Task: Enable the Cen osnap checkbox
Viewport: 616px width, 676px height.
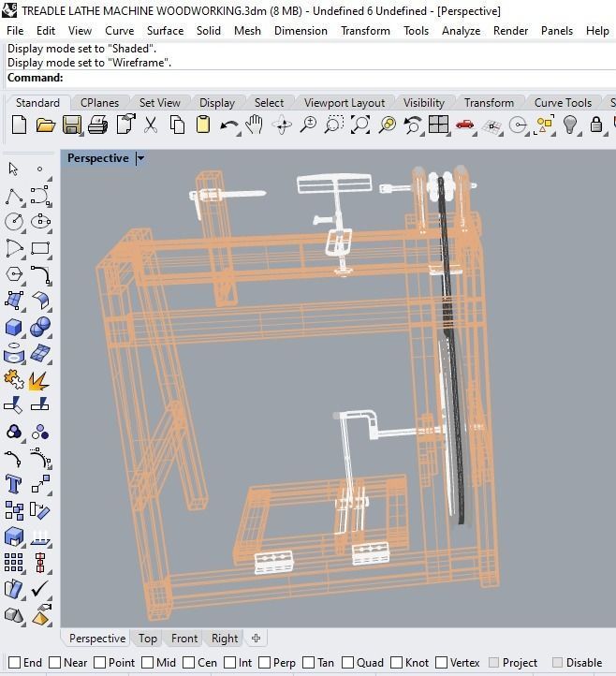Action: (x=189, y=663)
